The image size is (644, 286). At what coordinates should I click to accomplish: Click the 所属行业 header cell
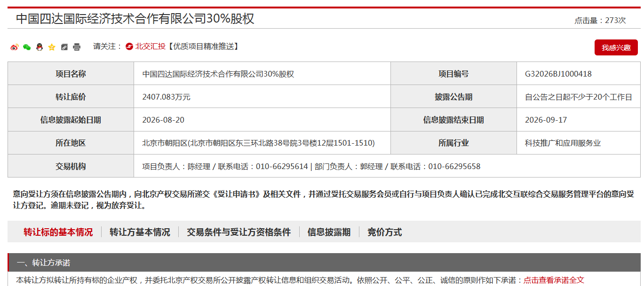tap(453, 143)
